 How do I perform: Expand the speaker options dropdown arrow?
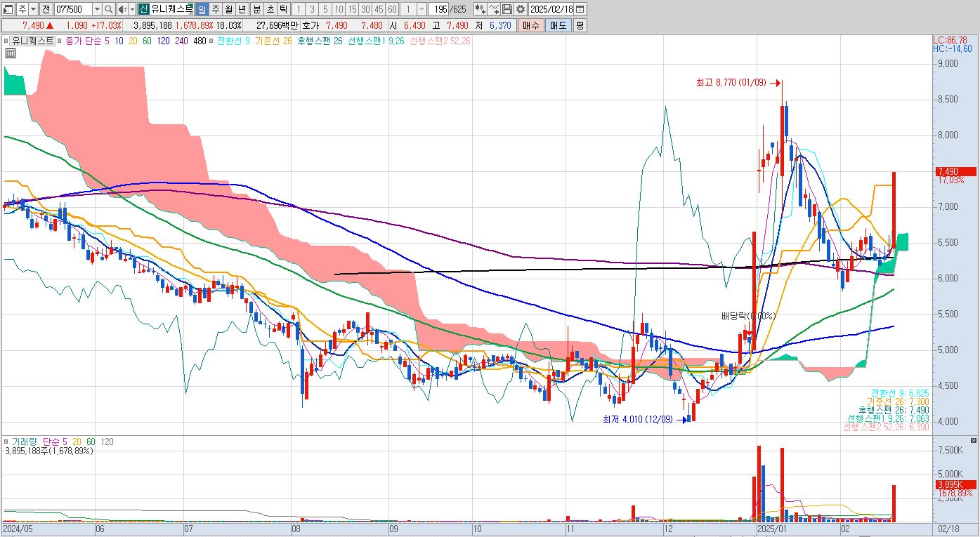(x=132, y=9)
